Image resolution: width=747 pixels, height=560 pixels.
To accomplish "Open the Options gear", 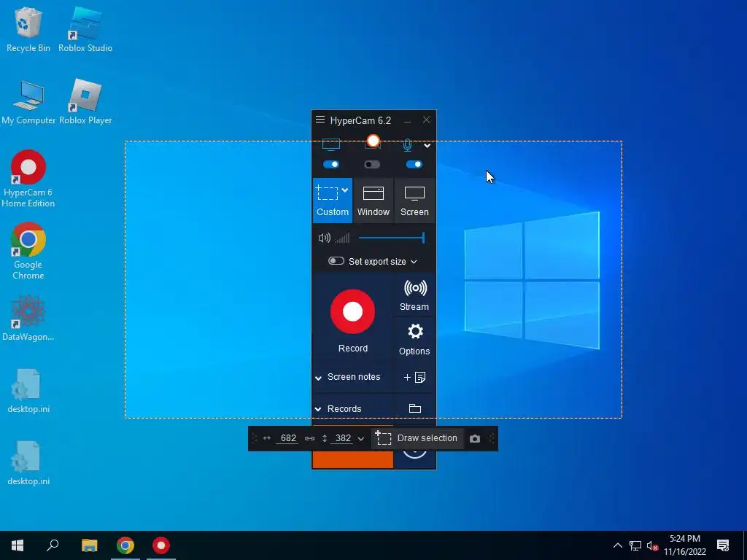I will pyautogui.click(x=414, y=339).
